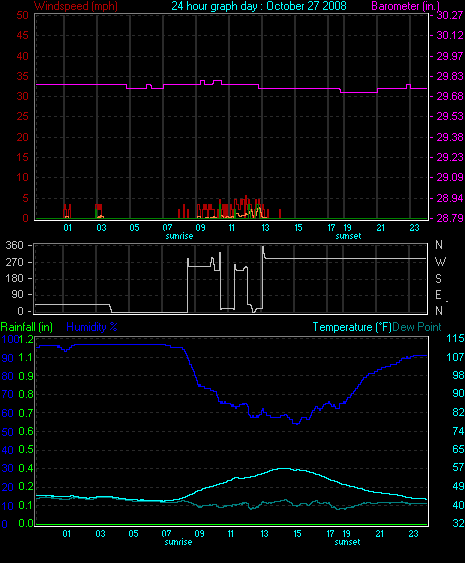Click hour 13 tick on wind graph
465x563 pixels.
[265, 228]
